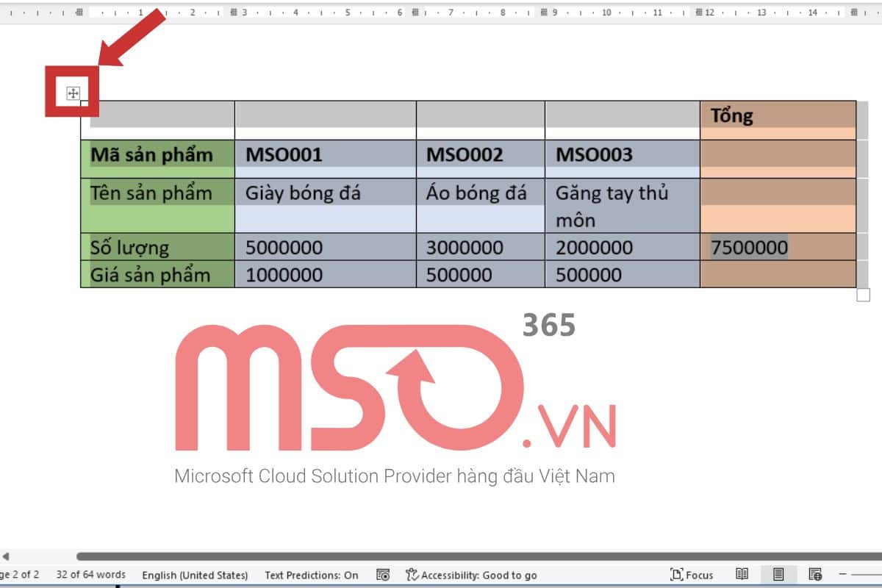Click the Áo bóng đá cell

point(481,206)
